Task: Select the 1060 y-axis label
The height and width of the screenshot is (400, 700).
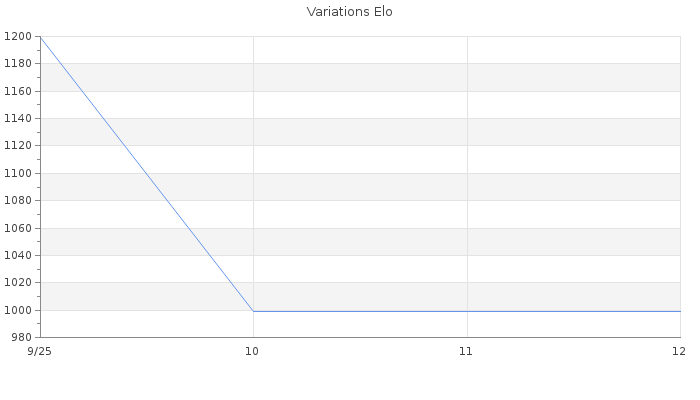Action: pyautogui.click(x=18, y=228)
